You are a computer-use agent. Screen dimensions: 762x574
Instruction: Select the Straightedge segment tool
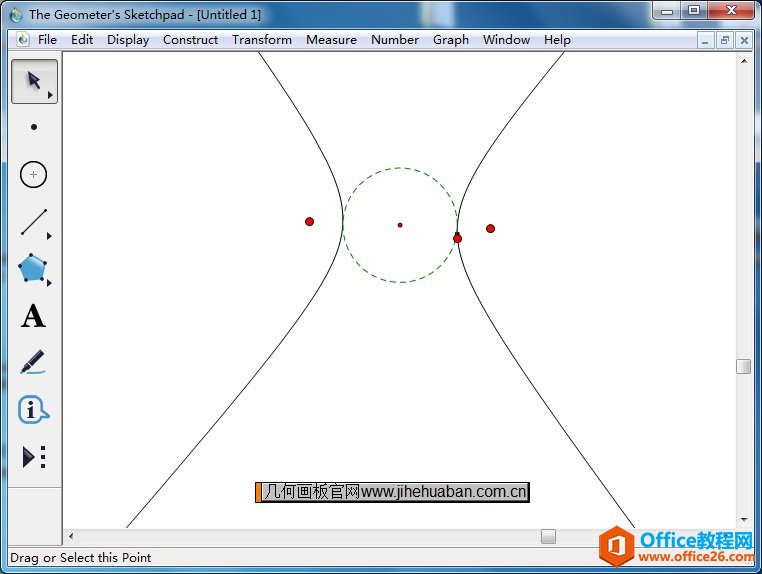click(x=34, y=222)
